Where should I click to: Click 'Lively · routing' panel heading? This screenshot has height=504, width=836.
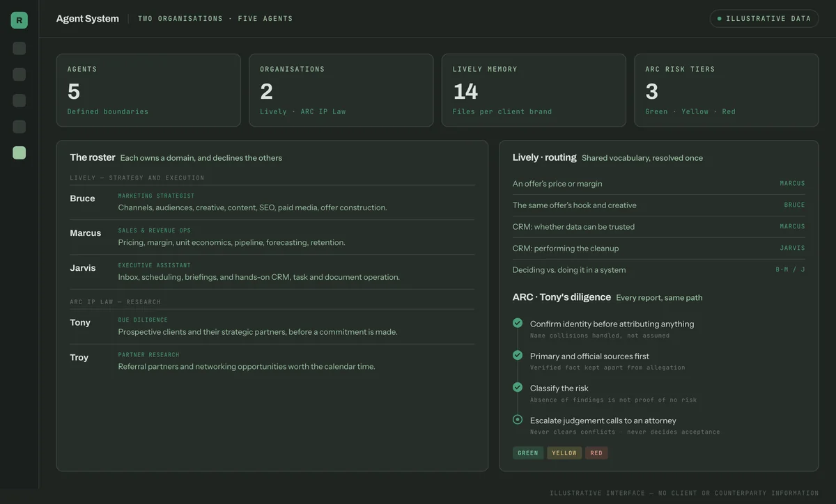545,158
